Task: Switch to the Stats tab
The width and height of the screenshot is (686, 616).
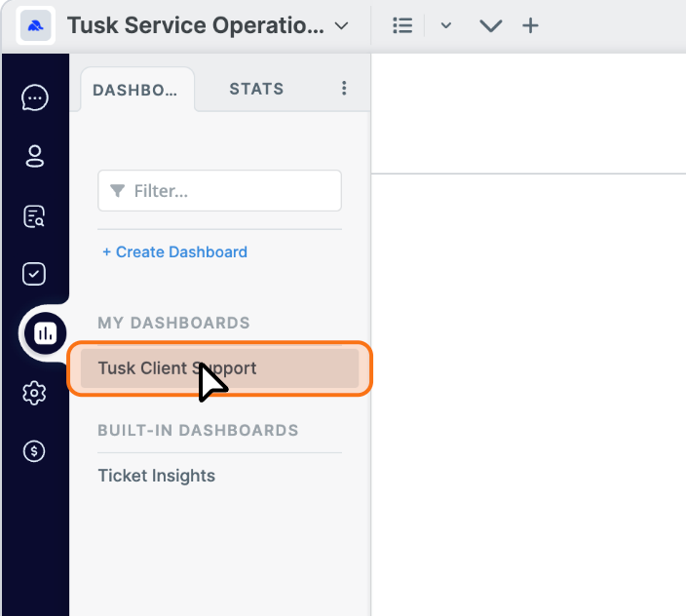Action: click(257, 89)
